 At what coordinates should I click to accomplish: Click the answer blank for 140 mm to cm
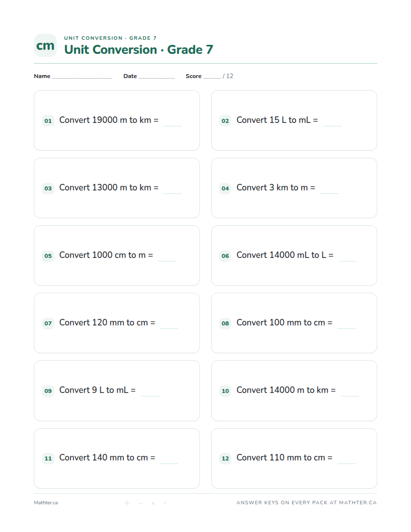169,463
